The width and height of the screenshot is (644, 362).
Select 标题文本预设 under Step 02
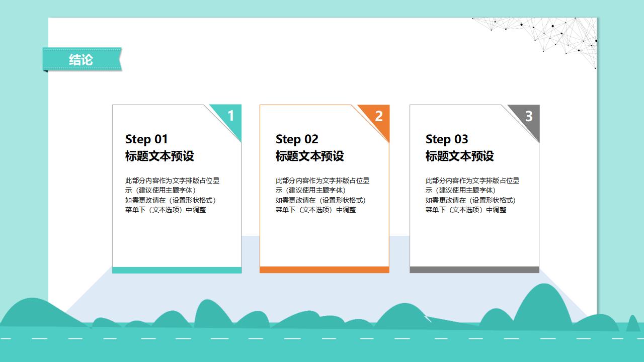point(309,156)
